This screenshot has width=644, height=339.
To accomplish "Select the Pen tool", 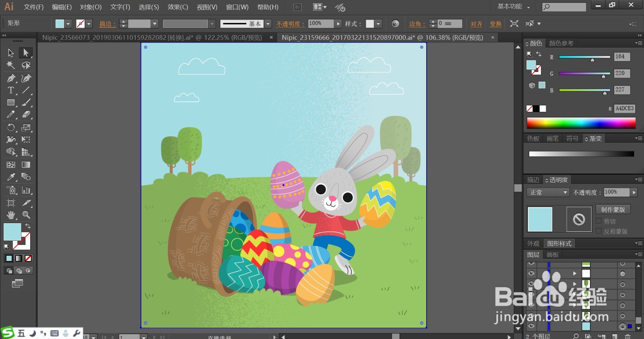I will click(x=11, y=78).
